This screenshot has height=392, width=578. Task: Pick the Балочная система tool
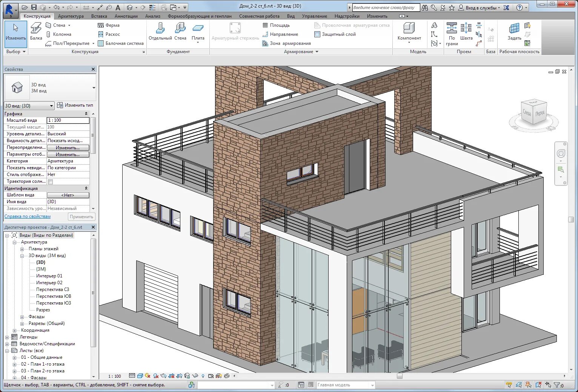121,43
